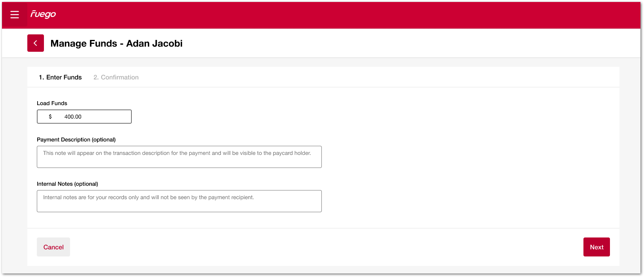Click the 400.00 amount in Load Funds
The image size is (644, 277).
(x=73, y=117)
